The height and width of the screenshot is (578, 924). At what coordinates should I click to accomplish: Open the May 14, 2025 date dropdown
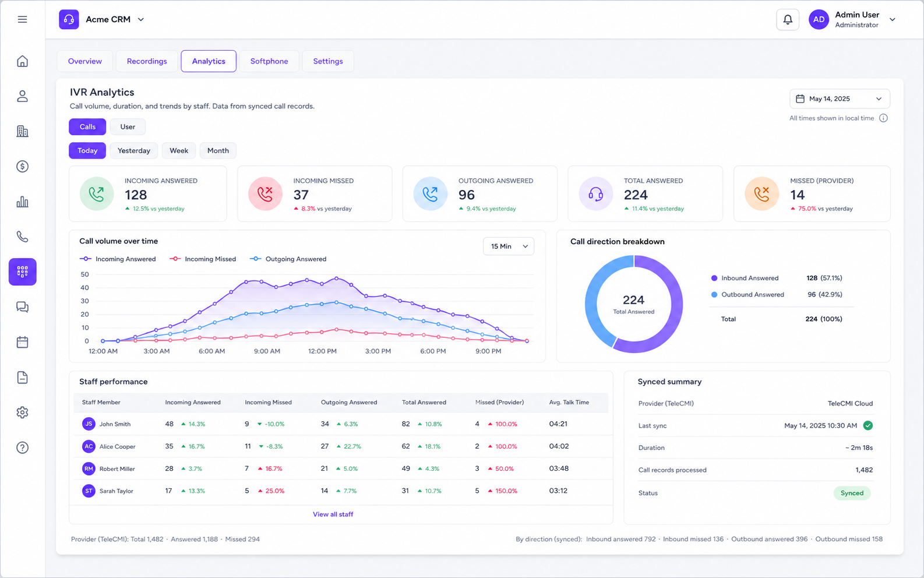840,98
